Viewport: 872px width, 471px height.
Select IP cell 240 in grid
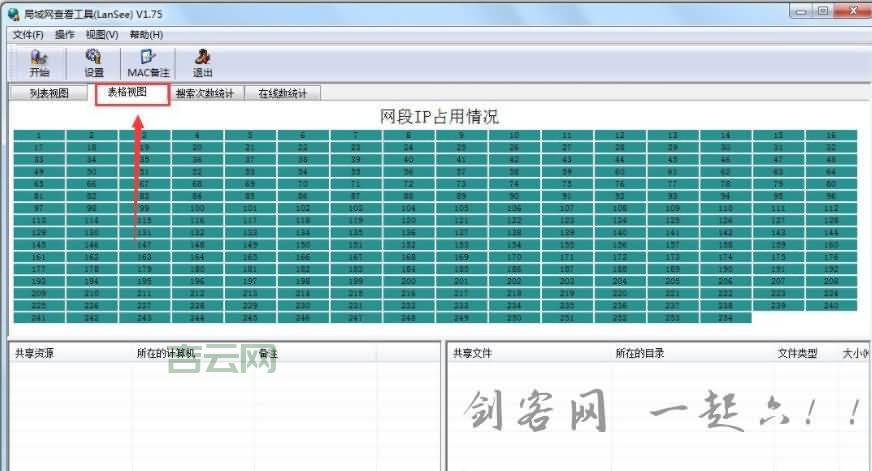tap(831, 305)
